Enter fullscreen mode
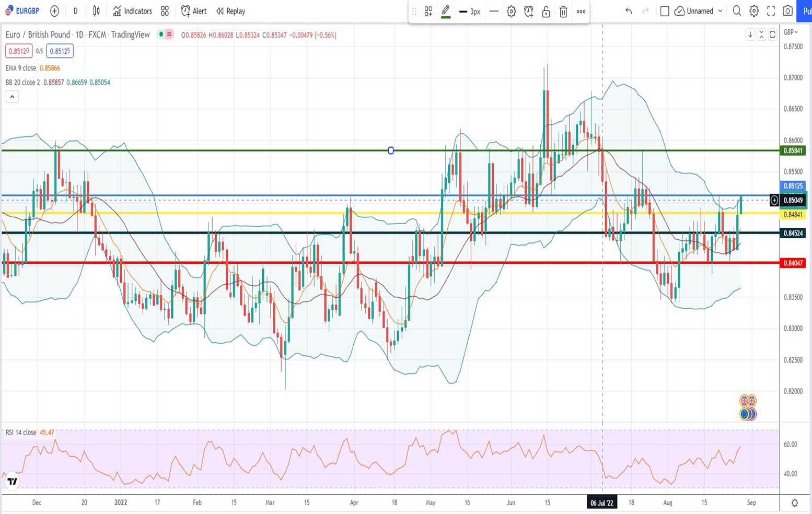812x514 pixels. click(x=771, y=11)
